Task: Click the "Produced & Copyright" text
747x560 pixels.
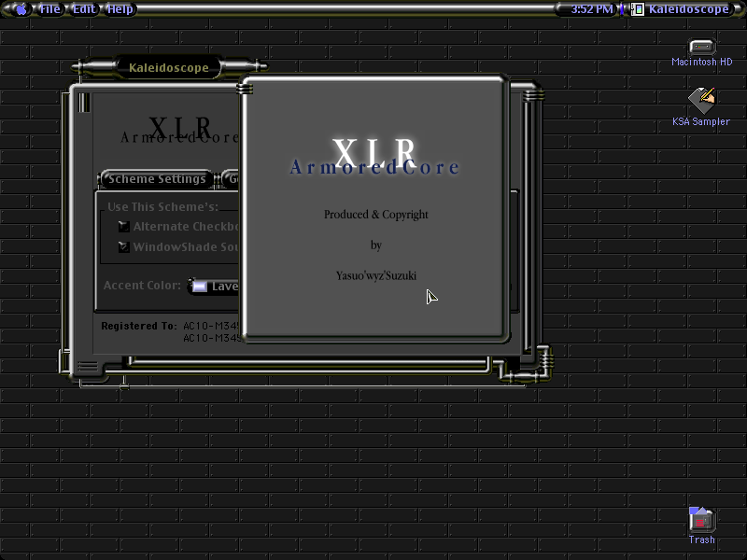Action: click(x=376, y=215)
